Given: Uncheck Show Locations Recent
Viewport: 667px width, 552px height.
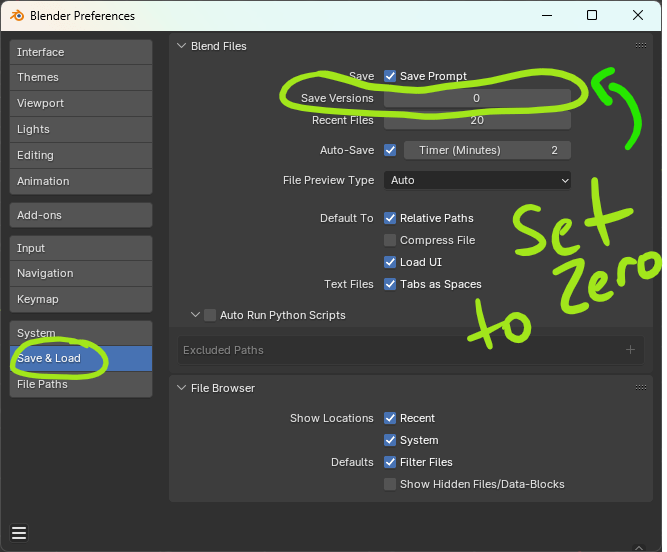Looking at the screenshot, I should point(390,418).
